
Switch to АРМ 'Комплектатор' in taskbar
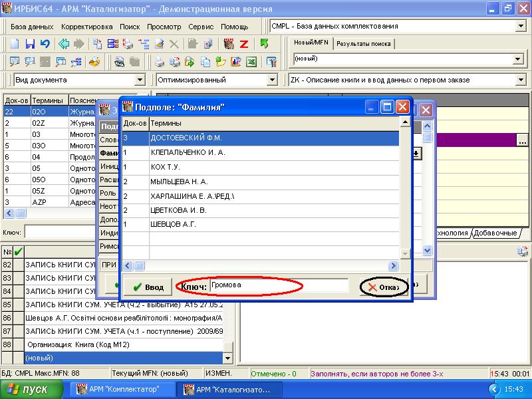124,389
